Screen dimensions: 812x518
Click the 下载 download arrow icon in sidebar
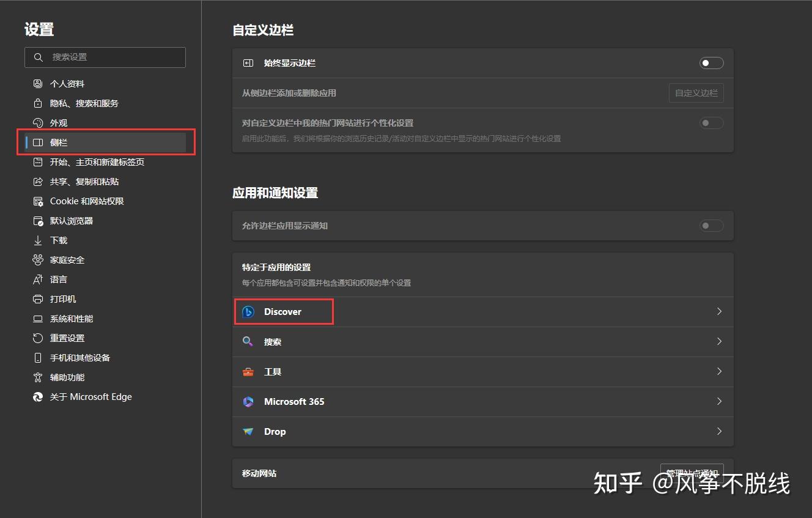pyautogui.click(x=37, y=240)
